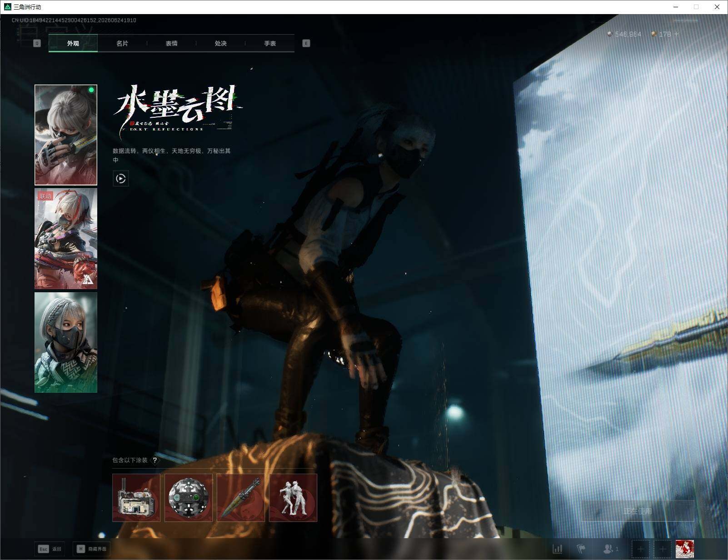Click the 数据流转 skin description text

pyautogui.click(x=172, y=155)
